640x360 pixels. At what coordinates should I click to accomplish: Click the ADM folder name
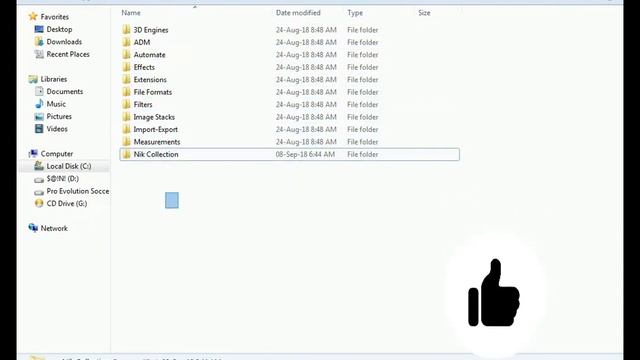[142, 42]
